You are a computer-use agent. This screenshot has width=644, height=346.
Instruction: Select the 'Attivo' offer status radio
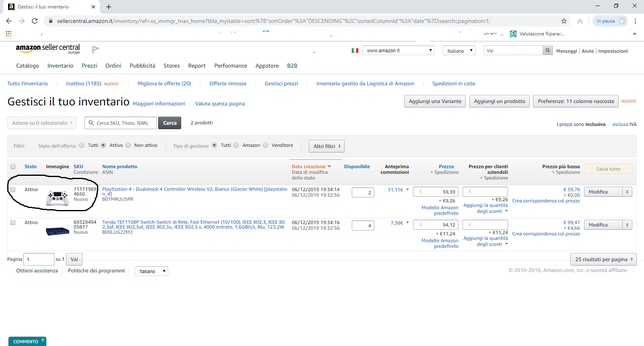click(x=103, y=145)
